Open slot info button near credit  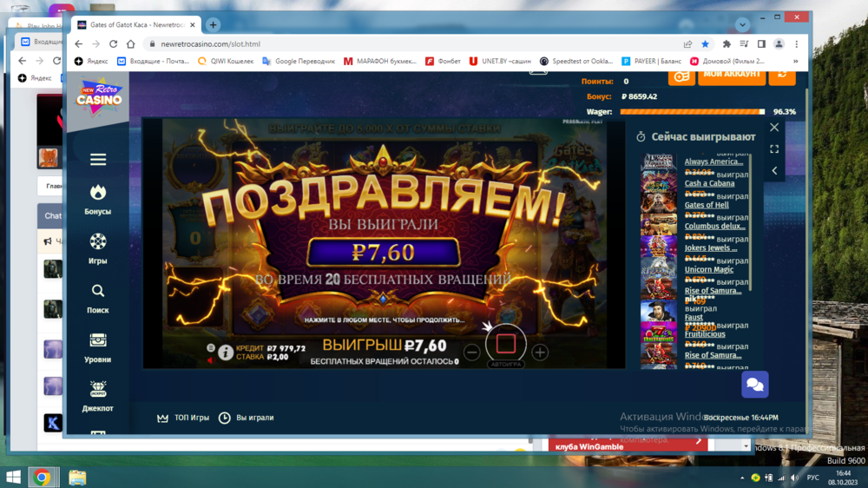(226, 352)
